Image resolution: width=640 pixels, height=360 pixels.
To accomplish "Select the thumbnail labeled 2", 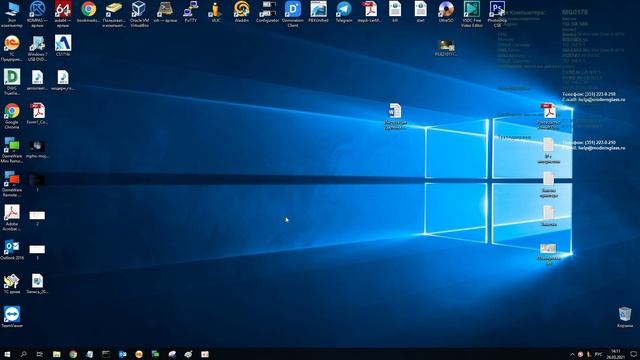I will tap(37, 218).
